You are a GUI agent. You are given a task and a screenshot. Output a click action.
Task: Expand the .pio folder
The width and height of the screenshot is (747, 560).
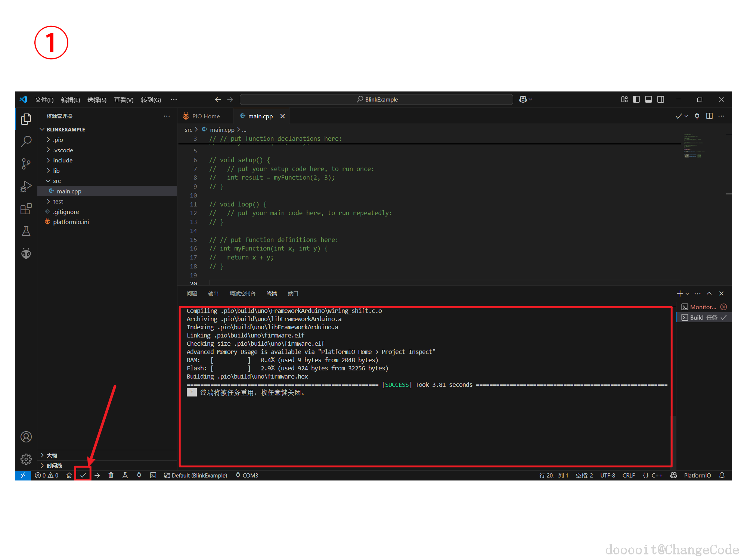pos(58,140)
